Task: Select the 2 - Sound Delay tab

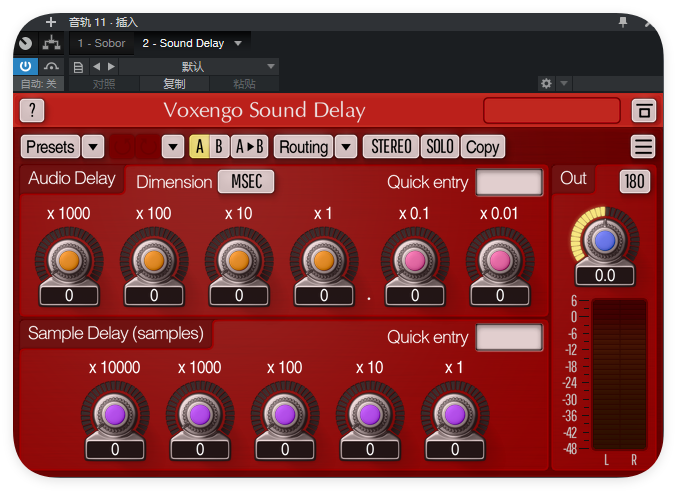Action: tap(183, 43)
